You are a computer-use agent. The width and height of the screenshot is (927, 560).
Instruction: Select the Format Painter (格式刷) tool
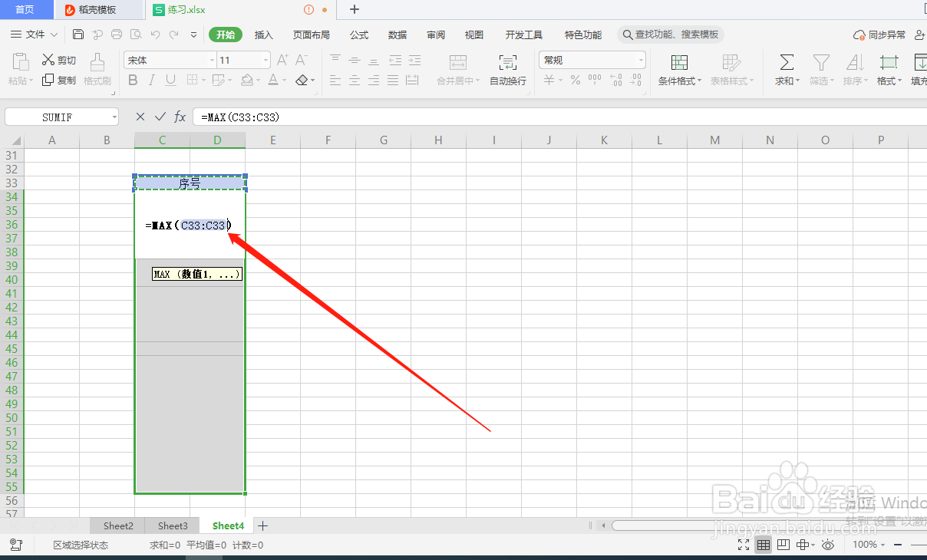click(x=97, y=70)
